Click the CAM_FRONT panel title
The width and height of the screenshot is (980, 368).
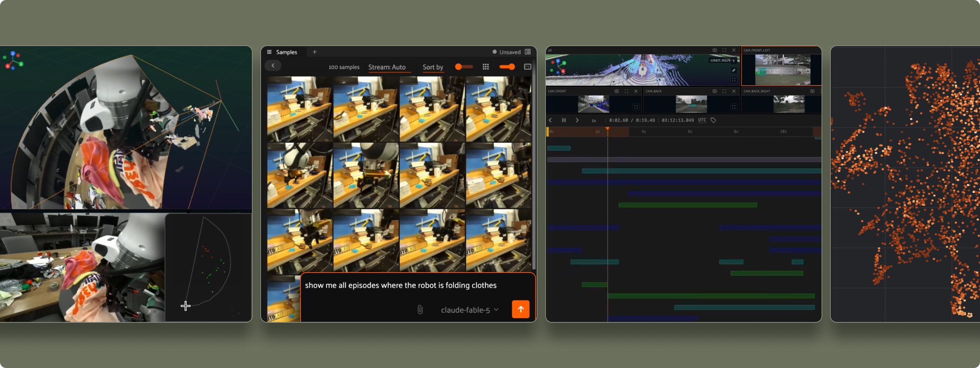[x=557, y=91]
